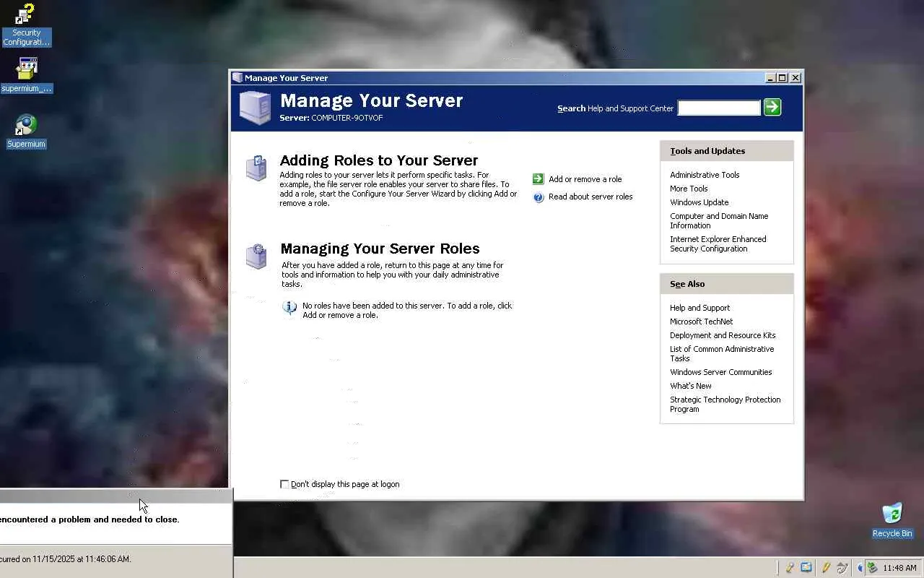Click the 11:48 AM taskbar clock
The height and width of the screenshot is (578, 924).
coord(899,568)
